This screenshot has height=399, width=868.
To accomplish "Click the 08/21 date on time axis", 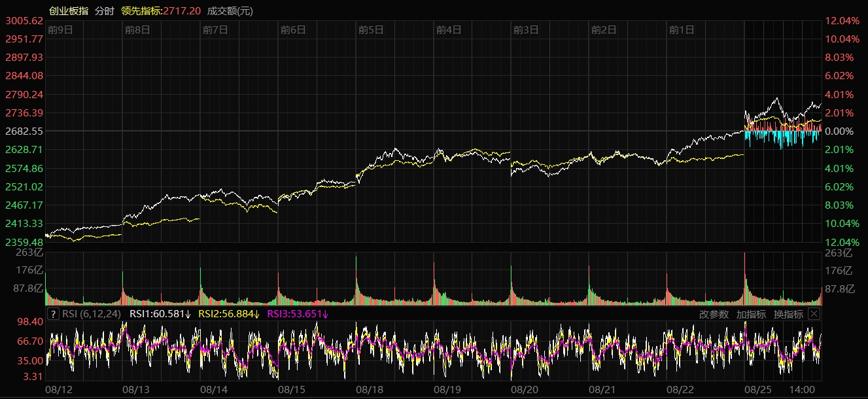I will tap(603, 389).
